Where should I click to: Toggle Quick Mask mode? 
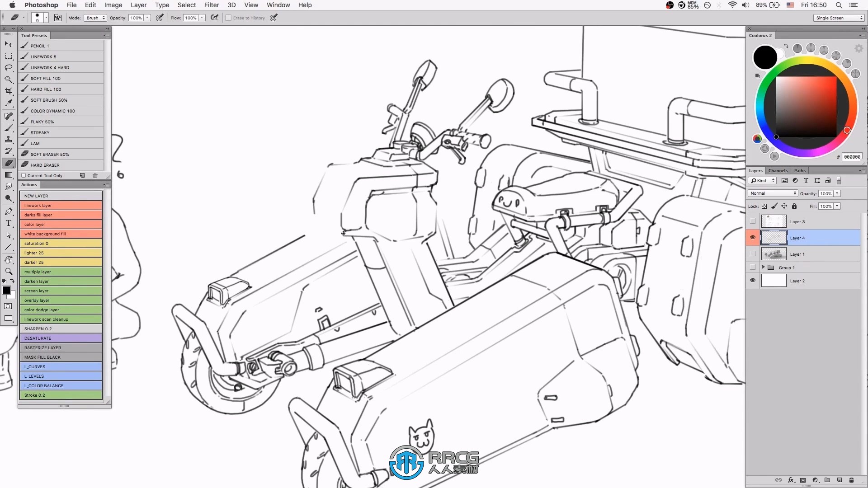point(8,306)
